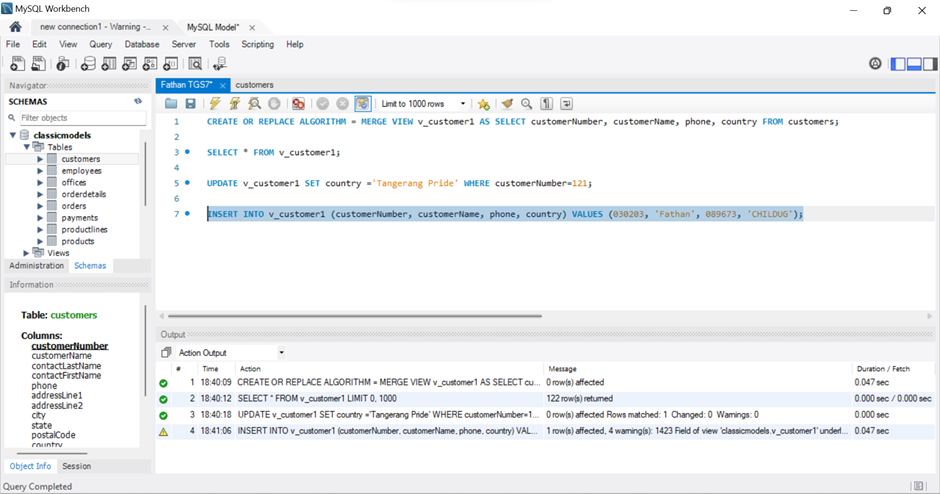Open the Query menu

(101, 44)
